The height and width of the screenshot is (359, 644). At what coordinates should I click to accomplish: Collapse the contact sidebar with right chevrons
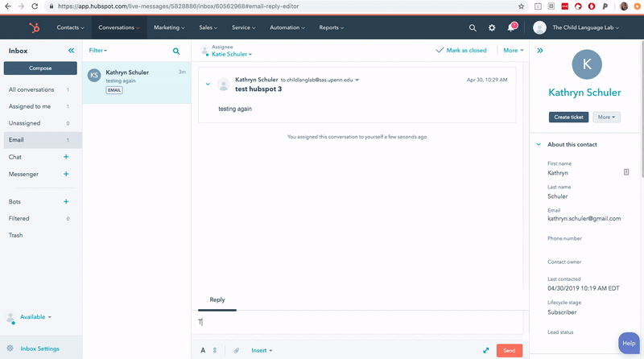pyautogui.click(x=539, y=51)
